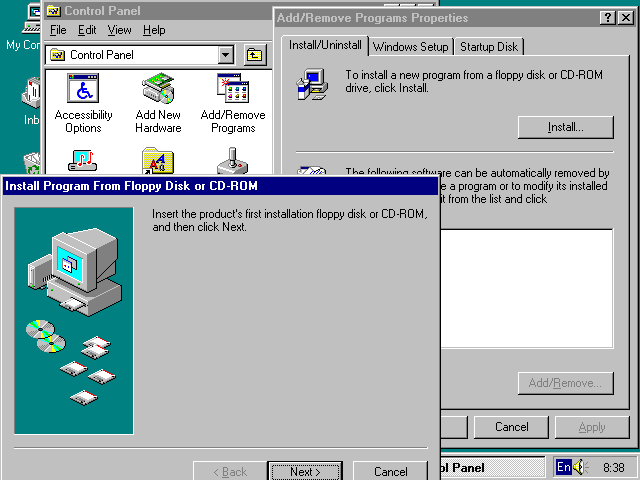This screenshot has height=480, width=640.
Task: Click the installed software list box
Action: tap(525, 288)
